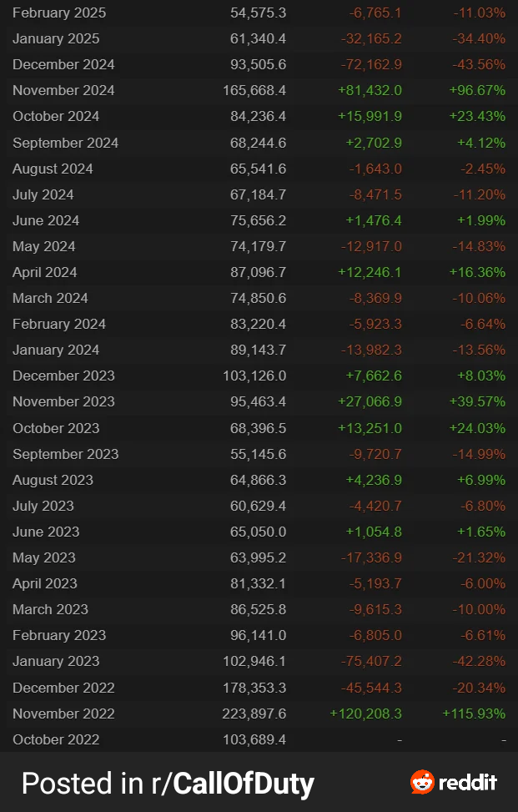This screenshot has height=812, width=518.
Task: Click the 54,575.3 average players value
Action: click(259, 13)
